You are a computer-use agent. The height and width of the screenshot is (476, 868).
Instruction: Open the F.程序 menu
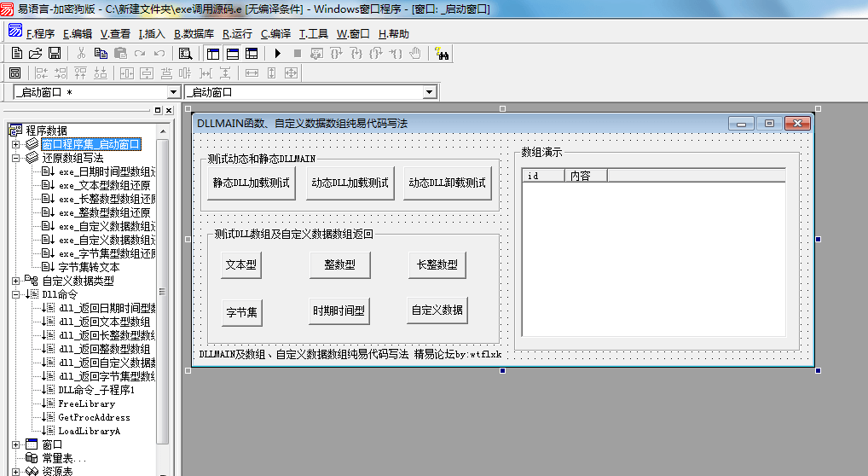(40, 34)
